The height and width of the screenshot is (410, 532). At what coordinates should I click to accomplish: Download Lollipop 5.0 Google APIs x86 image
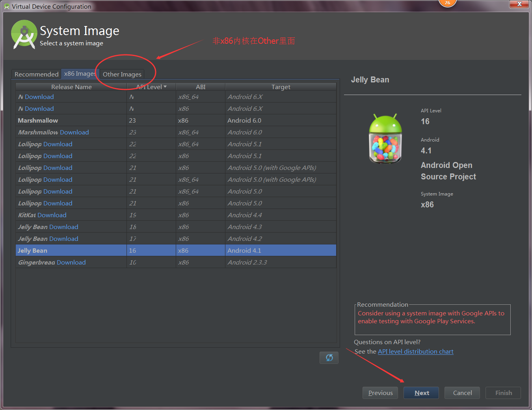(x=58, y=168)
